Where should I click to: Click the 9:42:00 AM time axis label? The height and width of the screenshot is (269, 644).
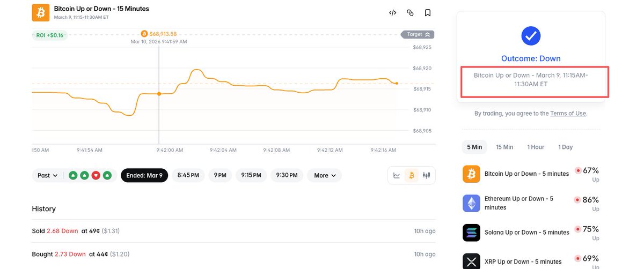[x=170, y=150]
